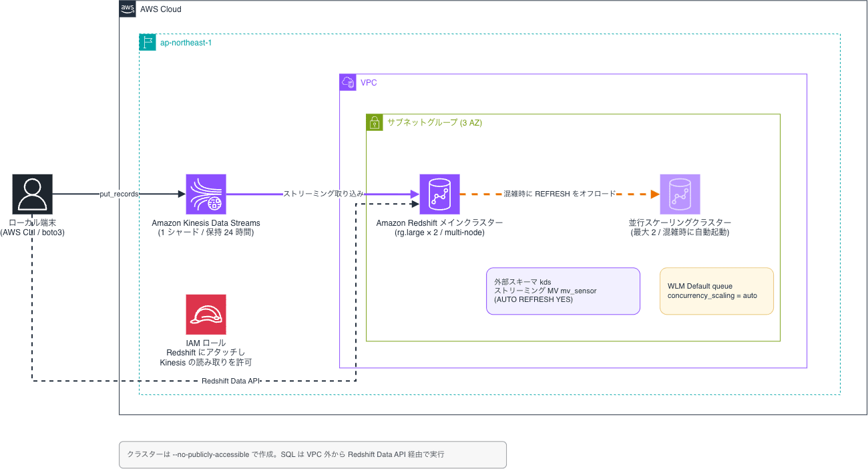Select the concurrency_scaling = auto line
Screen dimensions: 868x469
point(712,295)
